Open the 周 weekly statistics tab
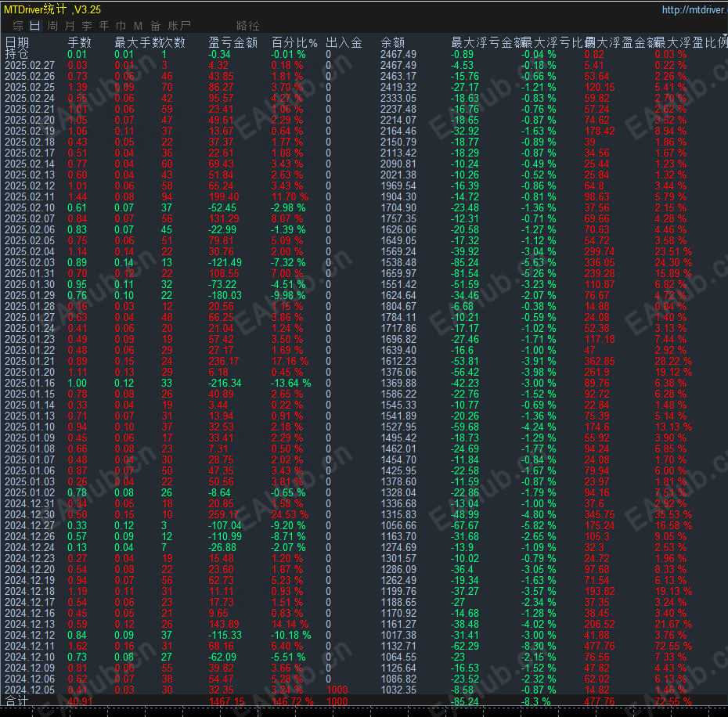Image resolution: width=728 pixels, height=717 pixels. point(52,26)
